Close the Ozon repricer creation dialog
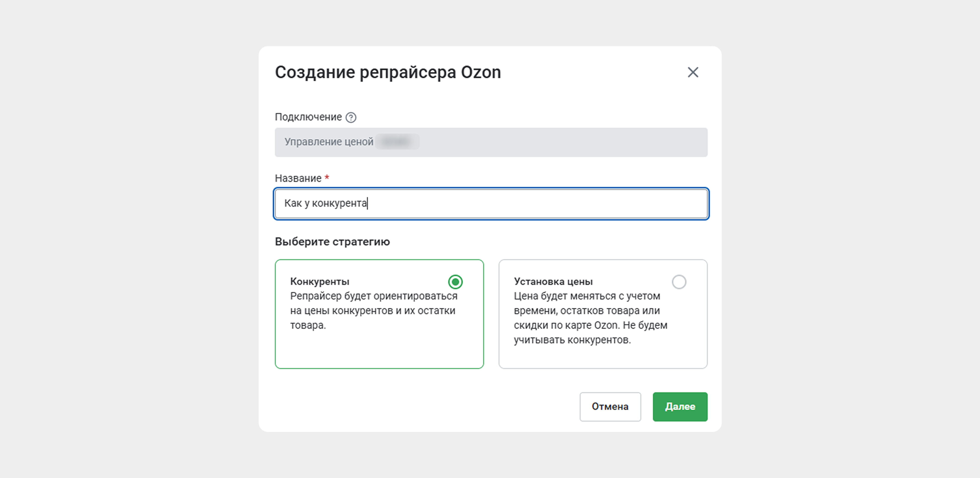 coord(693,72)
